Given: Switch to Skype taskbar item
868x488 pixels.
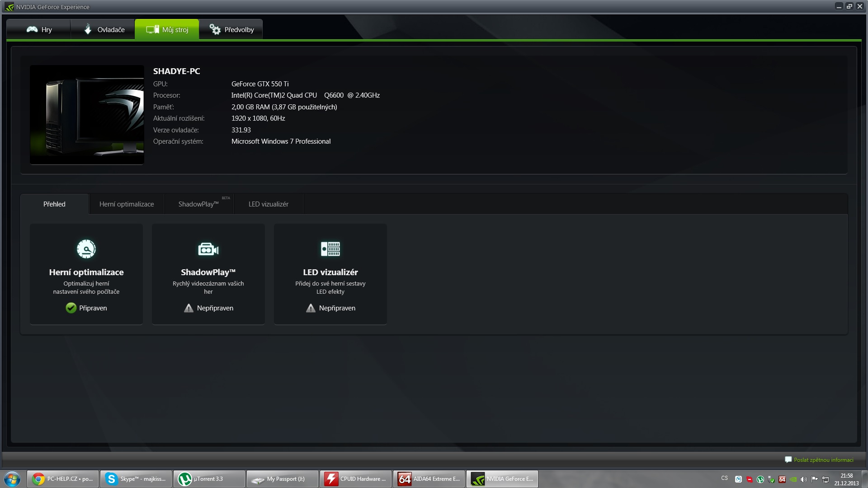Looking at the screenshot, I should click(x=136, y=479).
